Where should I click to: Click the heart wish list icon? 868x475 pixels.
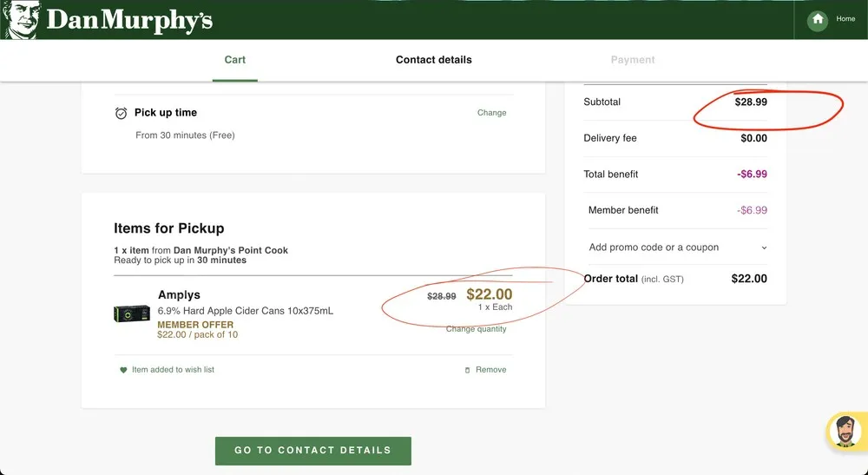tap(123, 370)
